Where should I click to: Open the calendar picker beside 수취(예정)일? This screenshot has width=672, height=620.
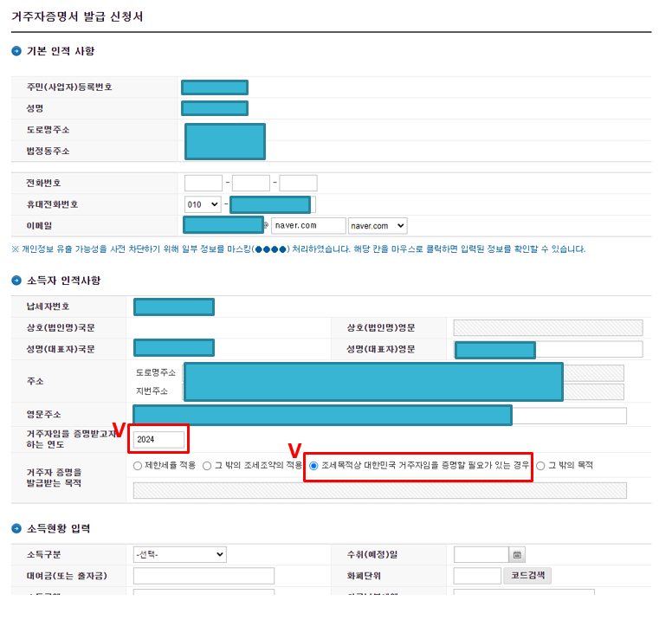pos(517,555)
